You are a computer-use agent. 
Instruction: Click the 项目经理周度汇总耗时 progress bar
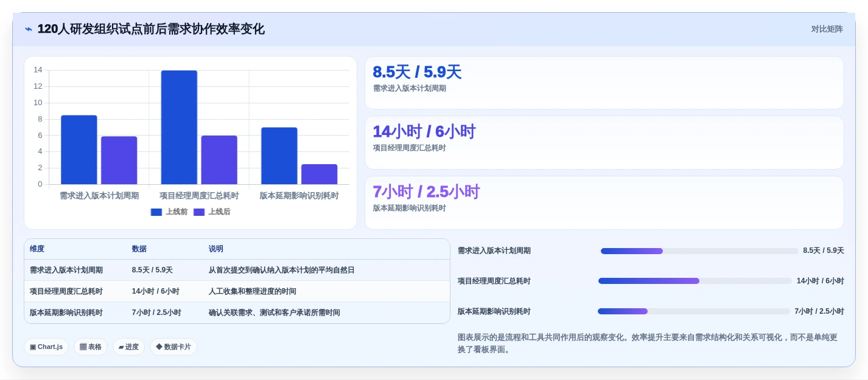coord(695,281)
